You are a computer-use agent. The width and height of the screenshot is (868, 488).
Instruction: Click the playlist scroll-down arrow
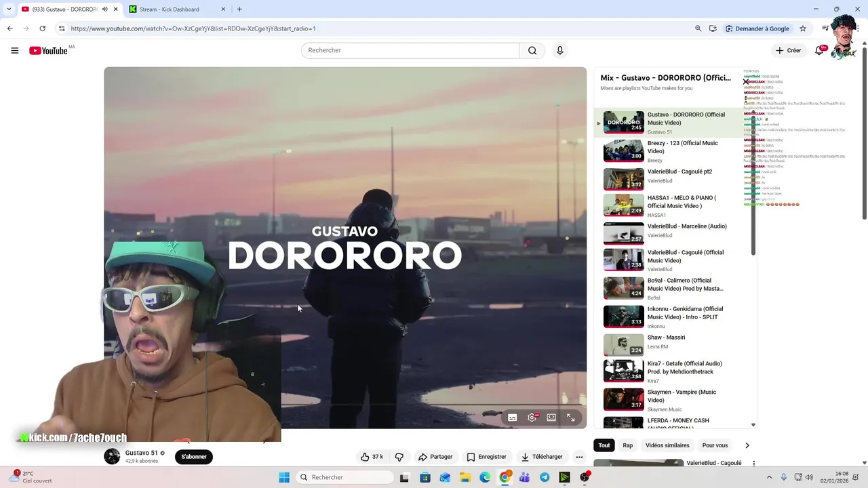tap(753, 425)
